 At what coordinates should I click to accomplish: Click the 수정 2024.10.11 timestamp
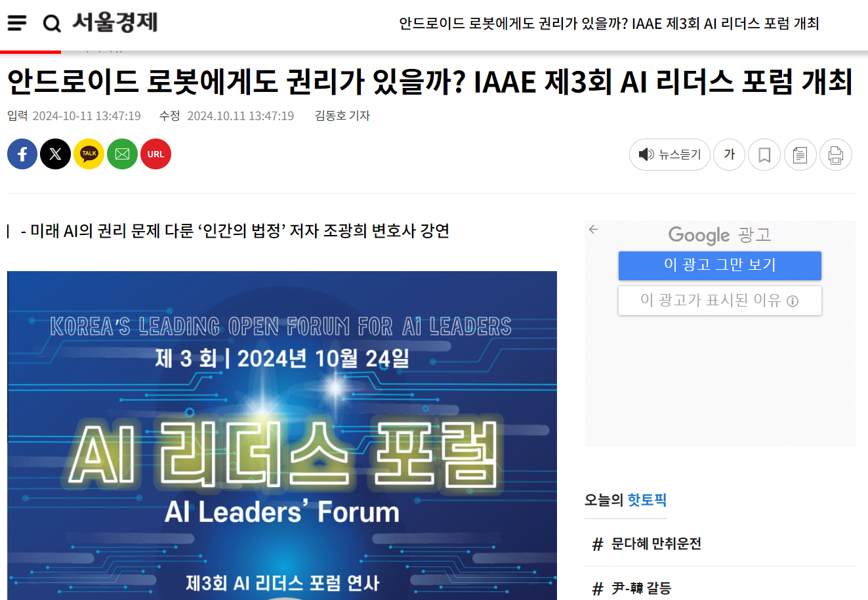coord(226,116)
